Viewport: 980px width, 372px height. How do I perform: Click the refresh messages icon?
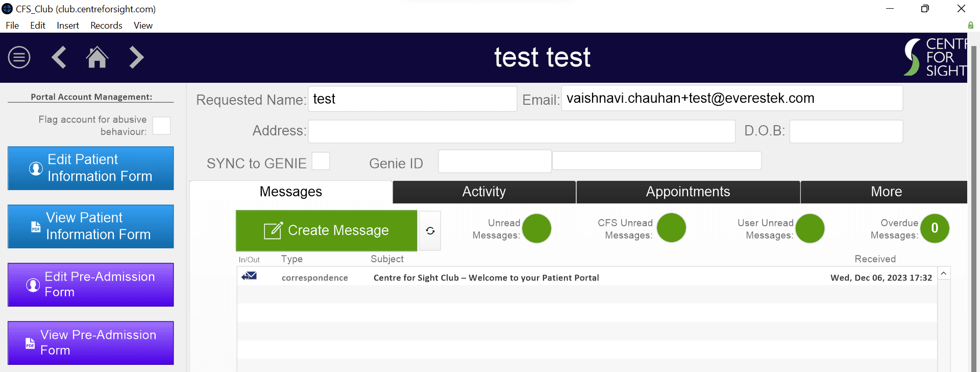click(x=430, y=231)
